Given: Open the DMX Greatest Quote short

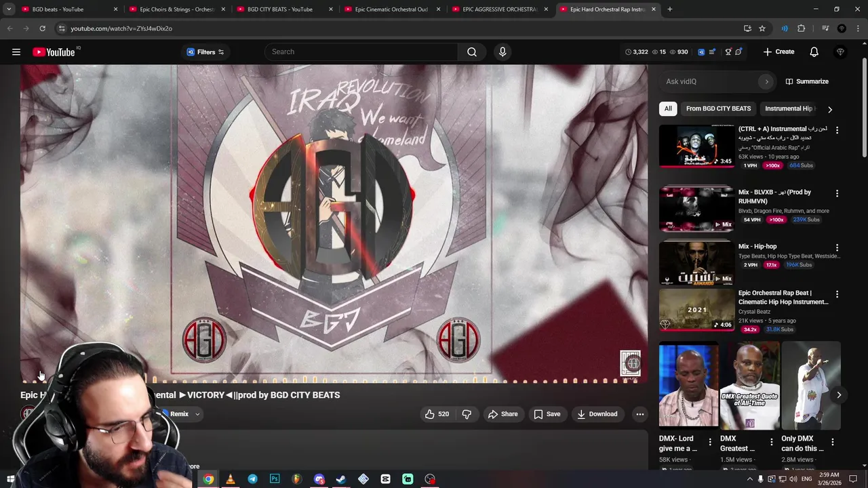Looking at the screenshot, I should click(749, 386).
